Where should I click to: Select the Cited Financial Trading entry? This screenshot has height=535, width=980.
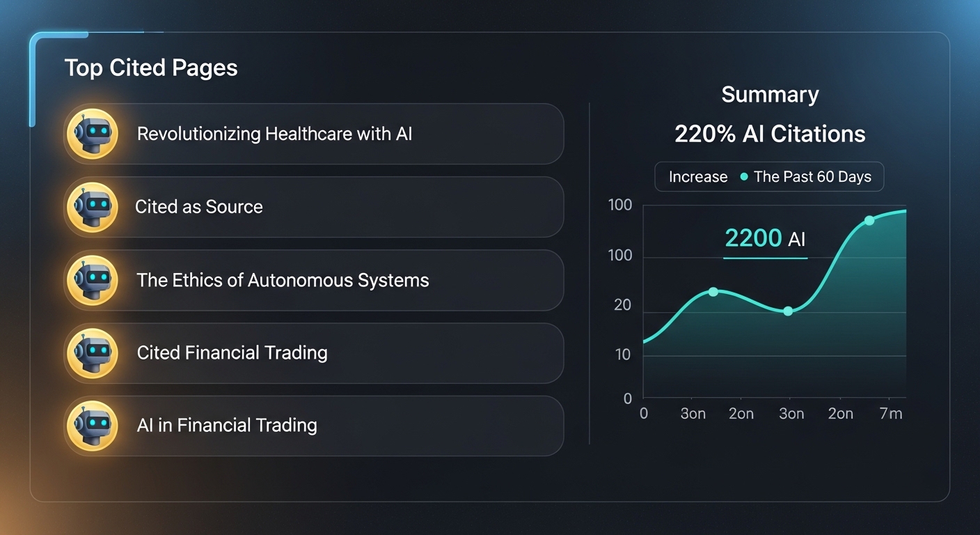coord(313,353)
